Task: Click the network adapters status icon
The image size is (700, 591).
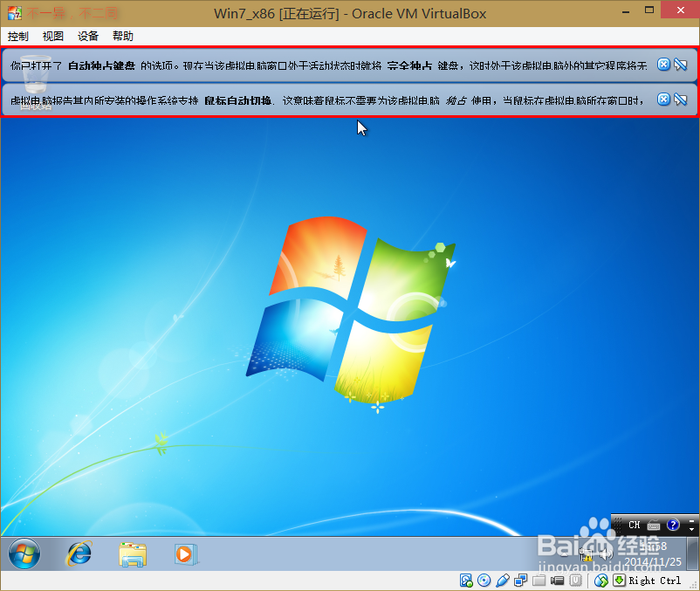Action: pyautogui.click(x=520, y=581)
